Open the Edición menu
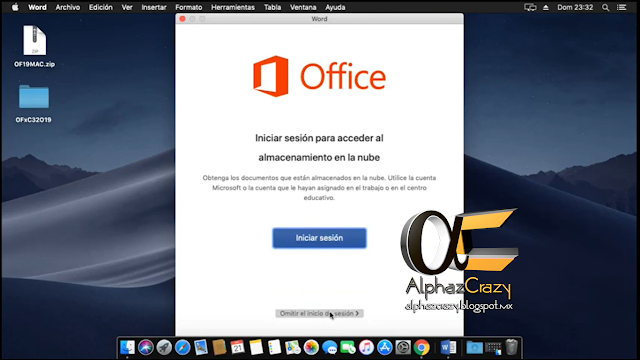The image size is (640, 360). point(100,7)
